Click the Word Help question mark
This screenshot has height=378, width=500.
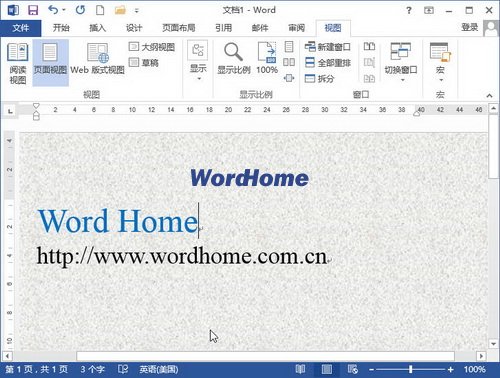409,10
